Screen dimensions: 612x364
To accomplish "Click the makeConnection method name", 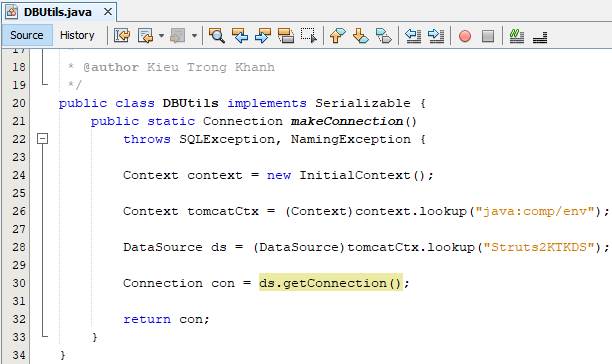I will (347, 121).
